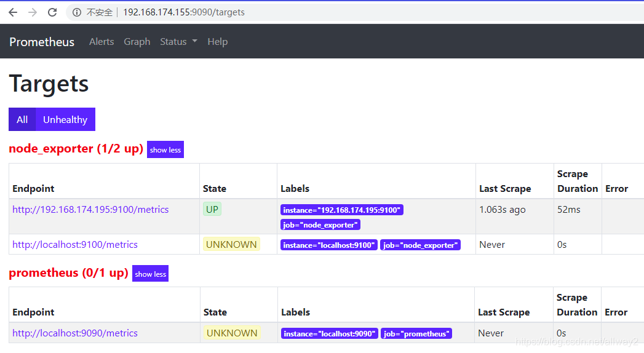Open http://localhost:9090/metrics endpoint
This screenshot has width=644, height=353.
click(x=75, y=333)
